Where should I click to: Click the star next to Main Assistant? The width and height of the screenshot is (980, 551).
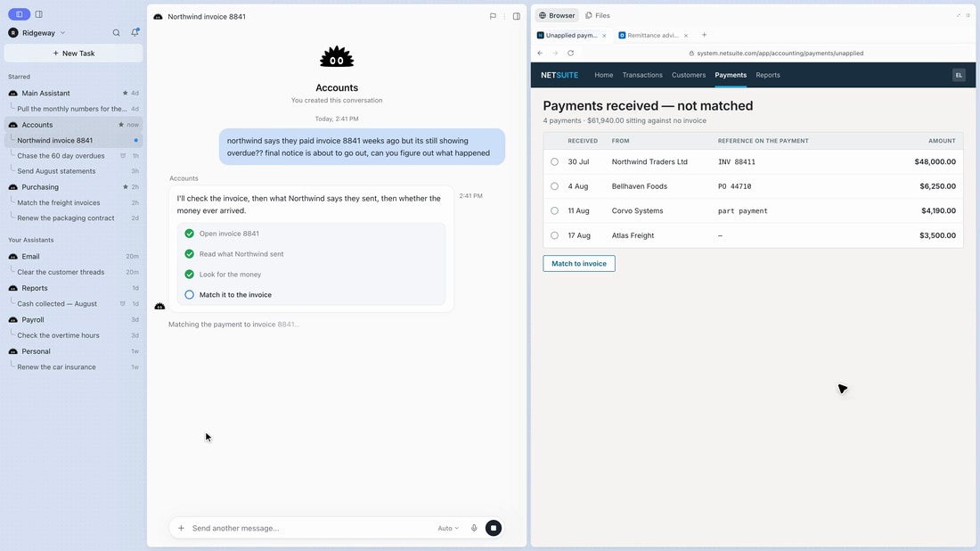point(125,94)
